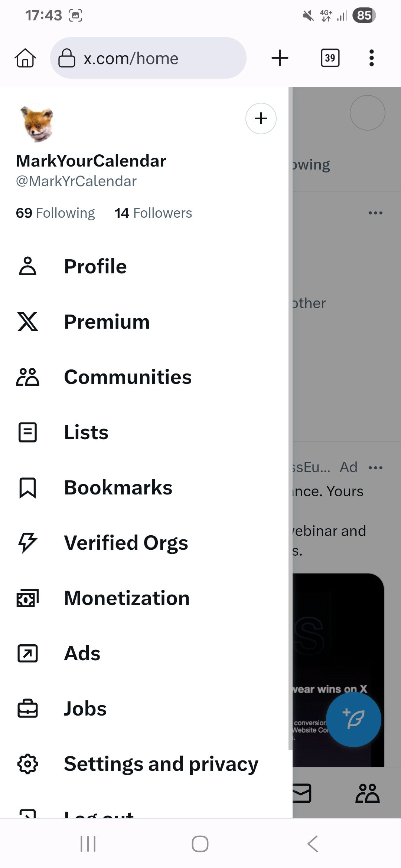Open the Communities people icon

click(x=28, y=377)
